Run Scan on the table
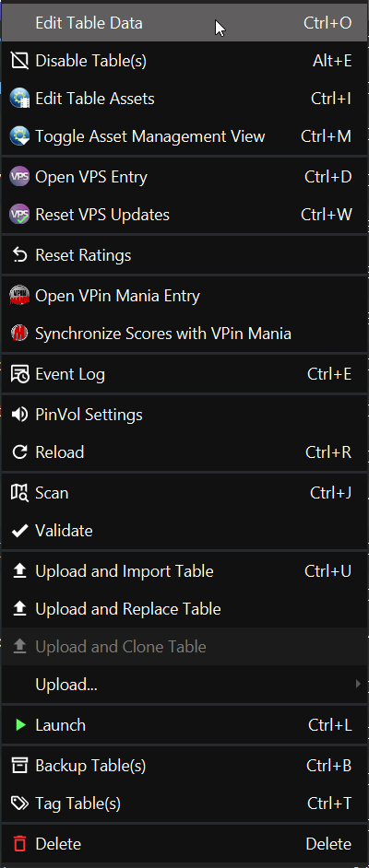Viewport: 369px width, 868px height. pyautogui.click(x=184, y=493)
